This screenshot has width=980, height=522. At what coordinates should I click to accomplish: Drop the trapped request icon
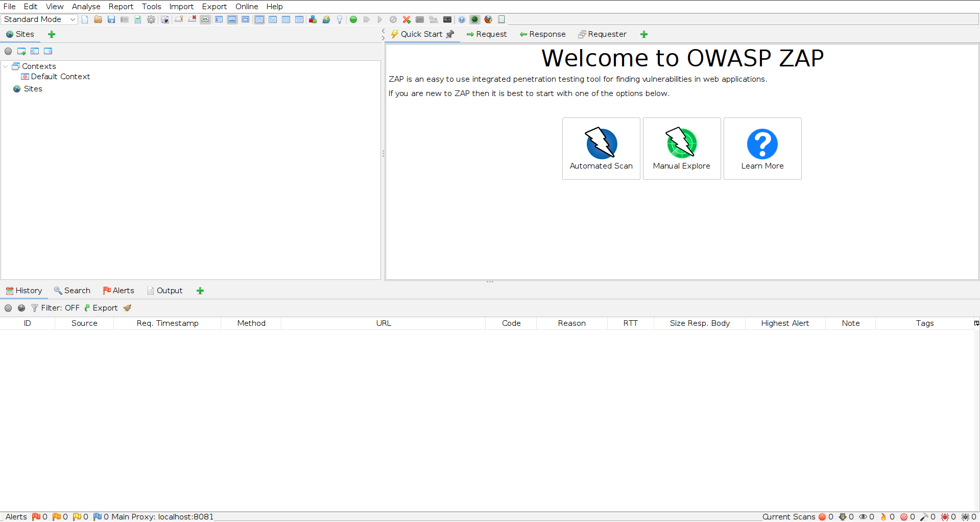pyautogui.click(x=393, y=19)
